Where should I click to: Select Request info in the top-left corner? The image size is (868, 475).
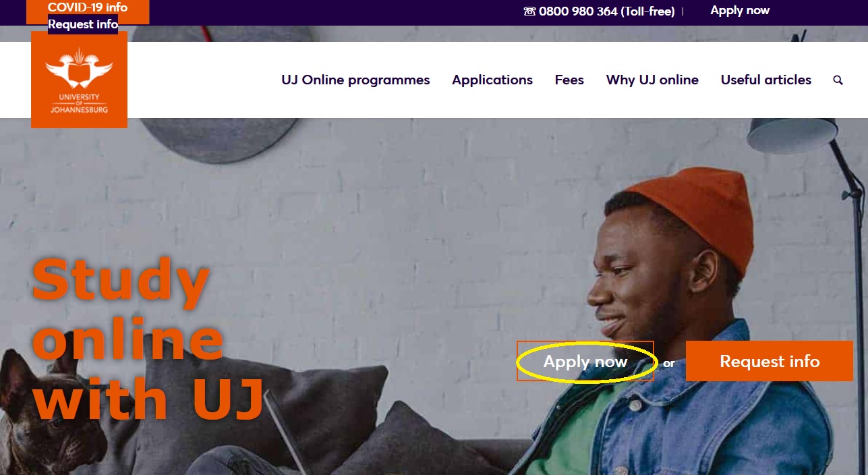[83, 24]
